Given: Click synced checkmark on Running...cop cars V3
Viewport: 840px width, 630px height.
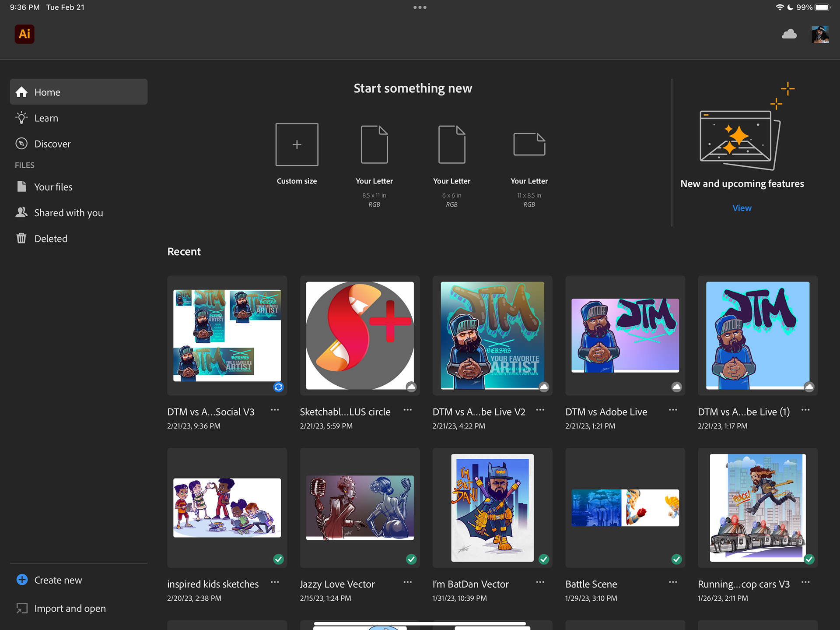Looking at the screenshot, I should tap(809, 559).
